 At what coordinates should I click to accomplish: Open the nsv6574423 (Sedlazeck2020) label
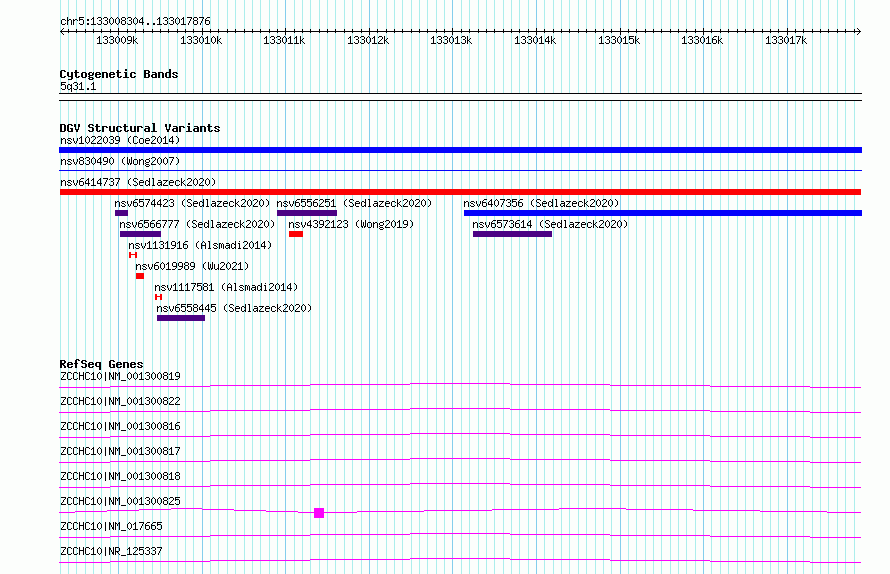click(x=192, y=203)
